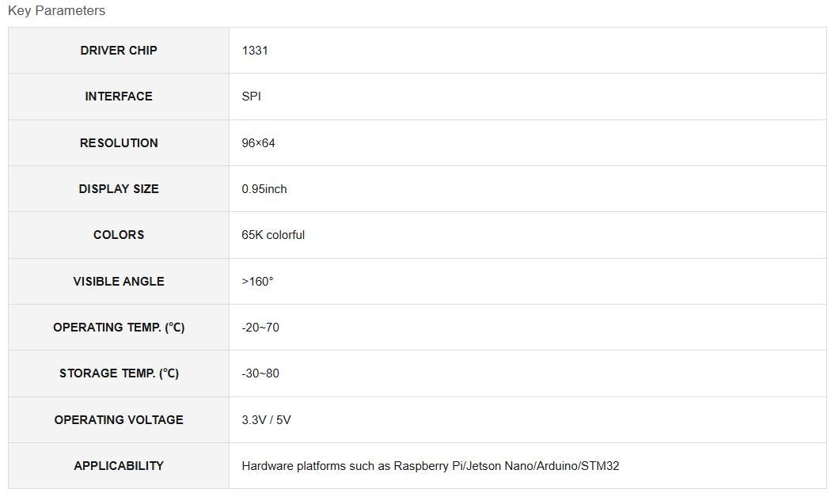Select the >160° visible angle value
Screen dimensions: 835x504
pos(257,282)
